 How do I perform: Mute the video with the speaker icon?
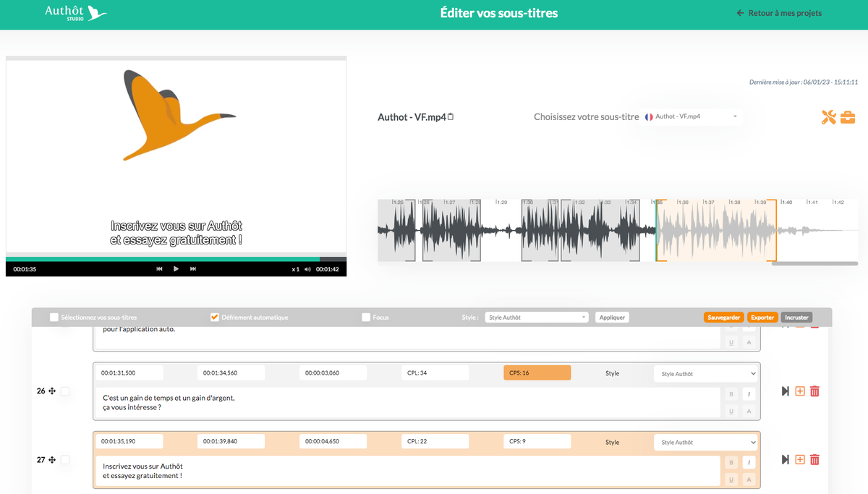click(308, 269)
